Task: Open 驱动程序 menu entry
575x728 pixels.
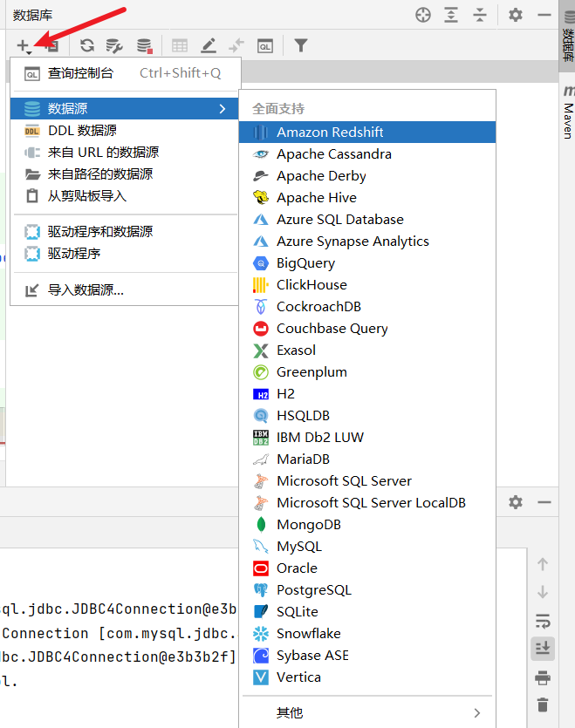Action: point(126,254)
